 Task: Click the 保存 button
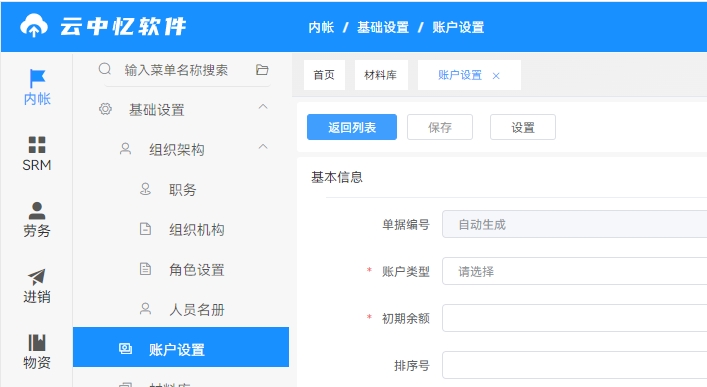pos(440,127)
